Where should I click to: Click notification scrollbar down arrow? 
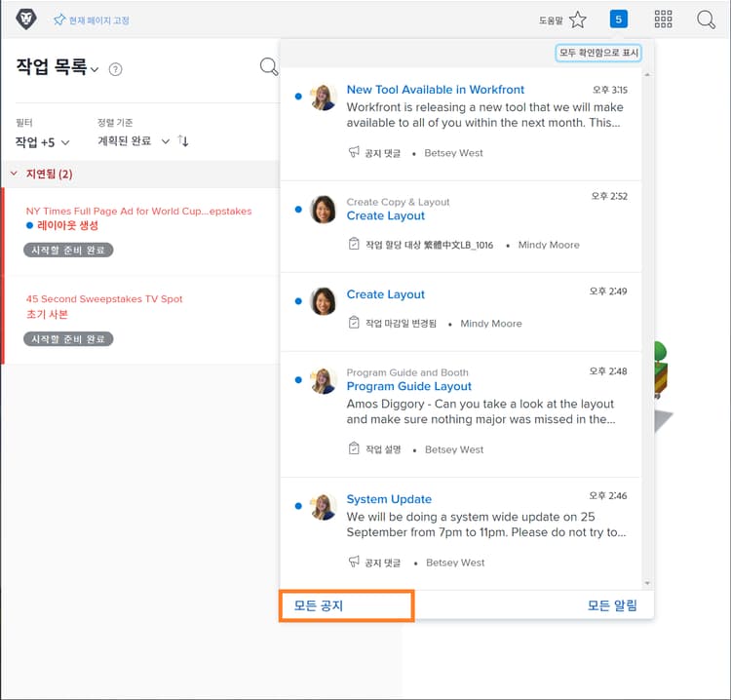pos(647,583)
